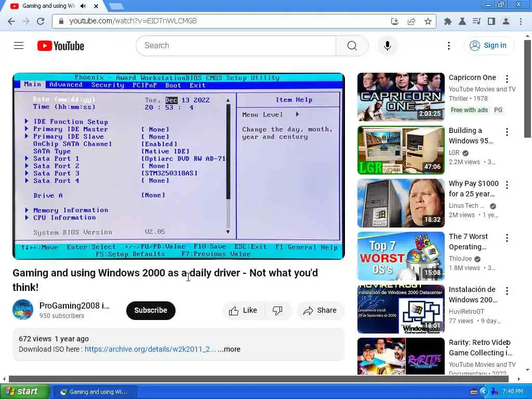Open the Chrome profile icon
Image resolution: width=532 pixels, height=399 pixels.
[x=506, y=21]
